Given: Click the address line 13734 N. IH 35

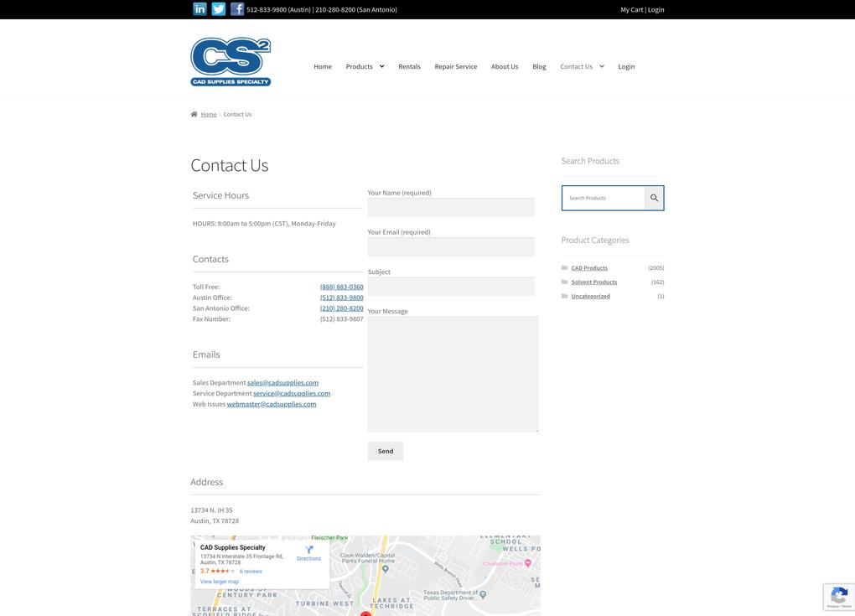Looking at the screenshot, I should coord(211,510).
